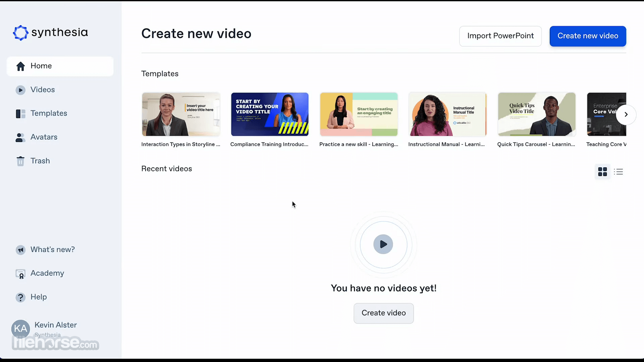
Task: Click 'Quick Tips Carousel - Learnin...' caption
Action: point(536,144)
